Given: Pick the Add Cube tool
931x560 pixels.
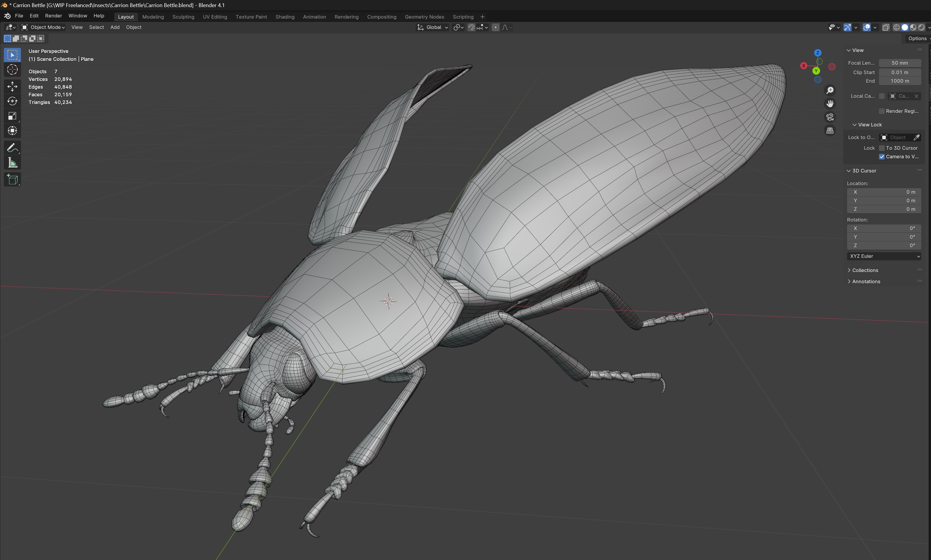Looking at the screenshot, I should (x=12, y=180).
